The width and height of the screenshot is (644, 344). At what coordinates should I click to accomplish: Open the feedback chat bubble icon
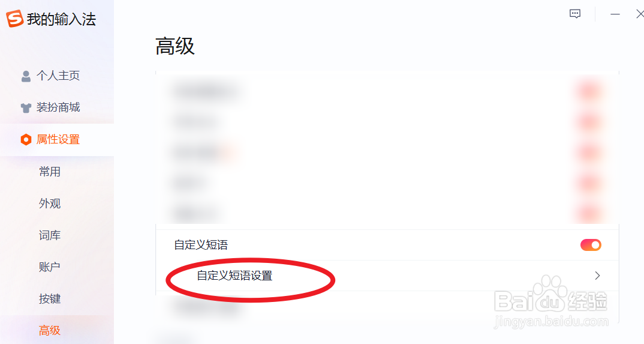(x=575, y=14)
